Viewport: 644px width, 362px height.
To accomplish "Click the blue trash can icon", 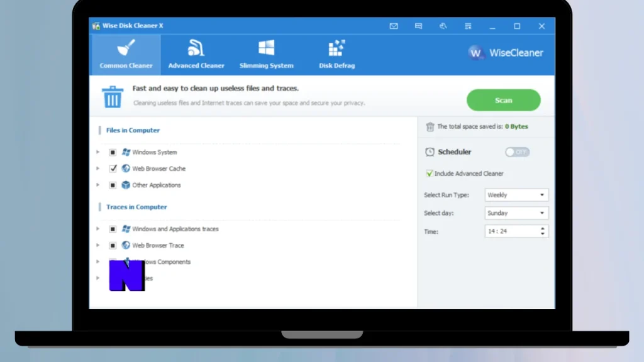I will point(113,97).
